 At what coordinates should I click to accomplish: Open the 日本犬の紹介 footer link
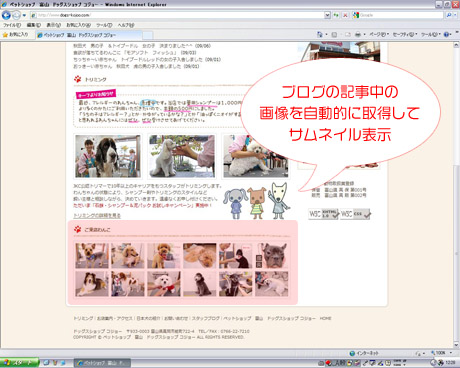148,318
